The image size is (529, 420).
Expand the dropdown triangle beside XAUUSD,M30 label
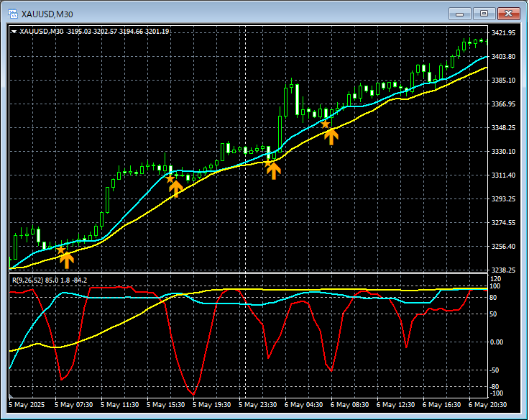click(14, 32)
